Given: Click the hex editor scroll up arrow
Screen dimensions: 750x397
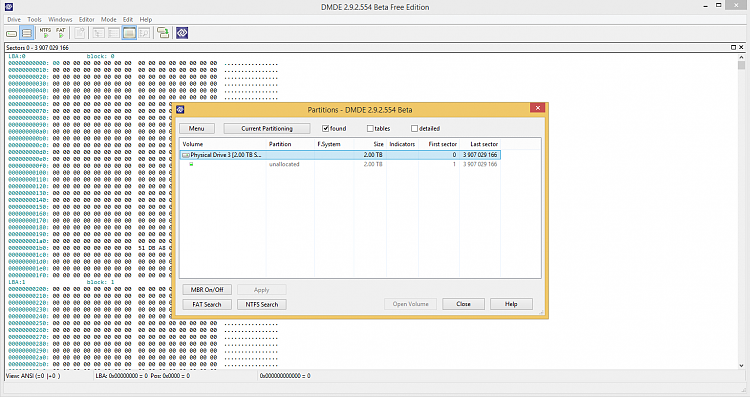Looking at the screenshot, I should tap(741, 57).
